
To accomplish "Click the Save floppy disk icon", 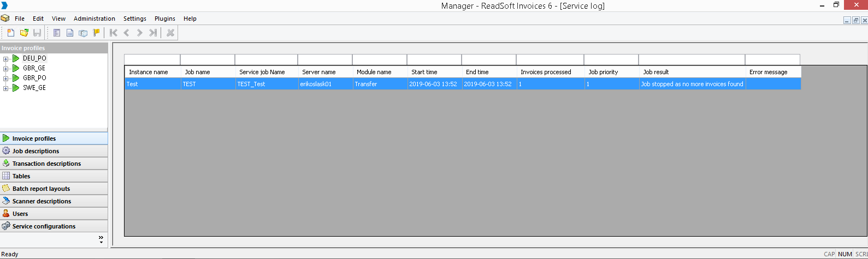I will [x=37, y=33].
